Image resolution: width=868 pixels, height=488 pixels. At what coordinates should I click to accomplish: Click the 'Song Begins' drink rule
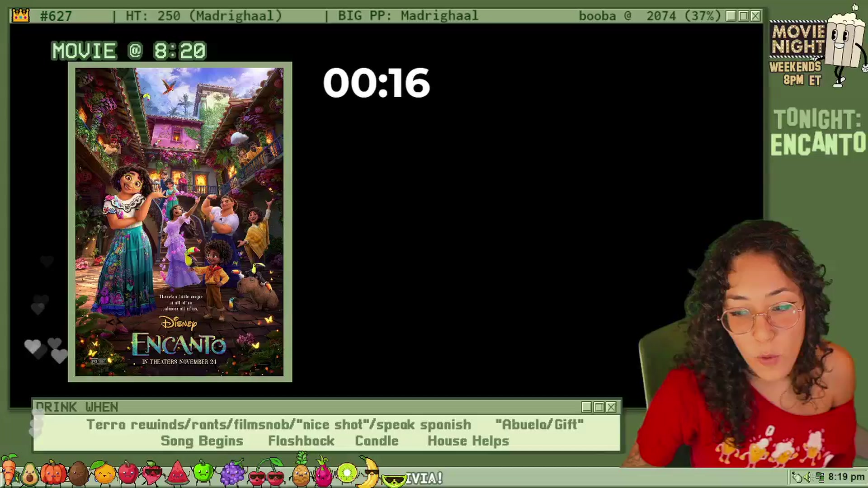coord(202,441)
